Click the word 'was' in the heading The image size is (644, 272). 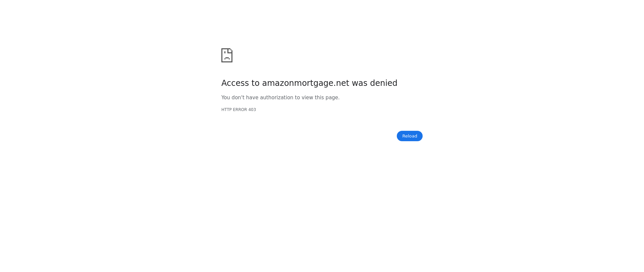tap(360, 83)
